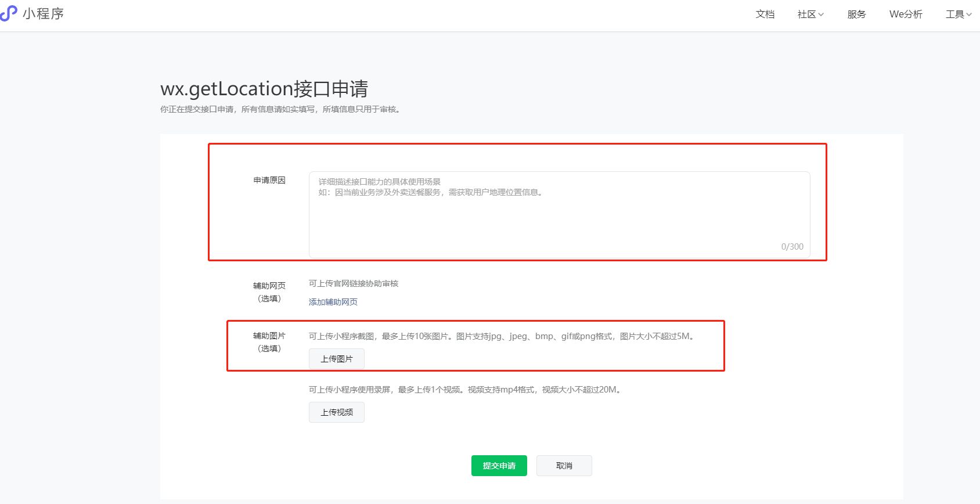
Task: Click the 添加辅助网页 link
Action: pos(333,302)
